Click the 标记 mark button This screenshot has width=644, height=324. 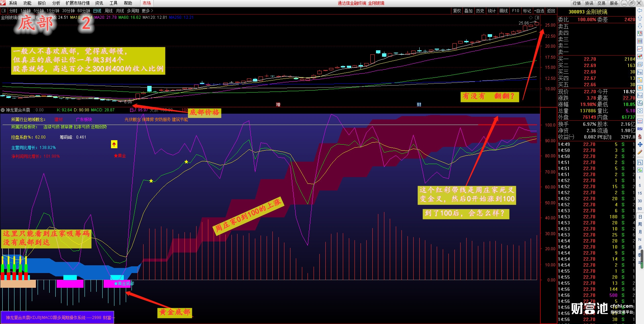click(527, 11)
